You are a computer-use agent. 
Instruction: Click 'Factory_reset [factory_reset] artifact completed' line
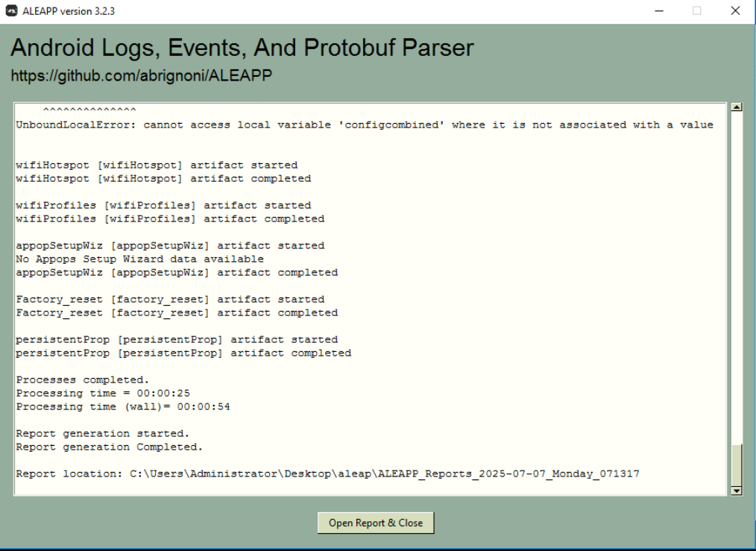click(x=177, y=313)
